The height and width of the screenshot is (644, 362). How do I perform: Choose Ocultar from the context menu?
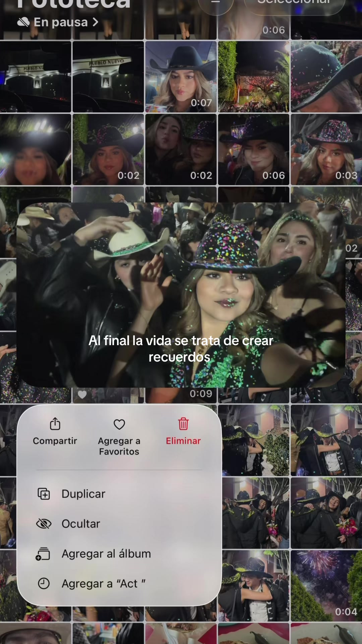point(119,524)
